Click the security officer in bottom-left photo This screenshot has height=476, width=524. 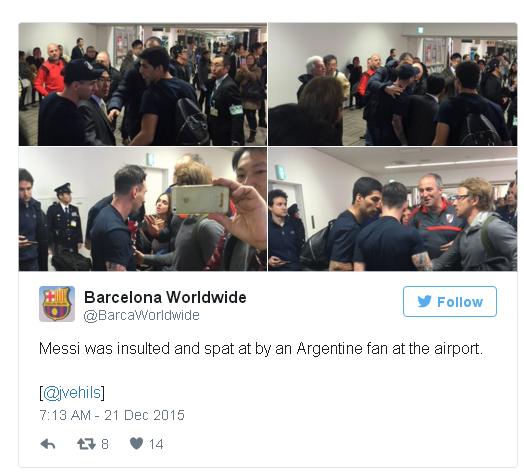point(64,221)
